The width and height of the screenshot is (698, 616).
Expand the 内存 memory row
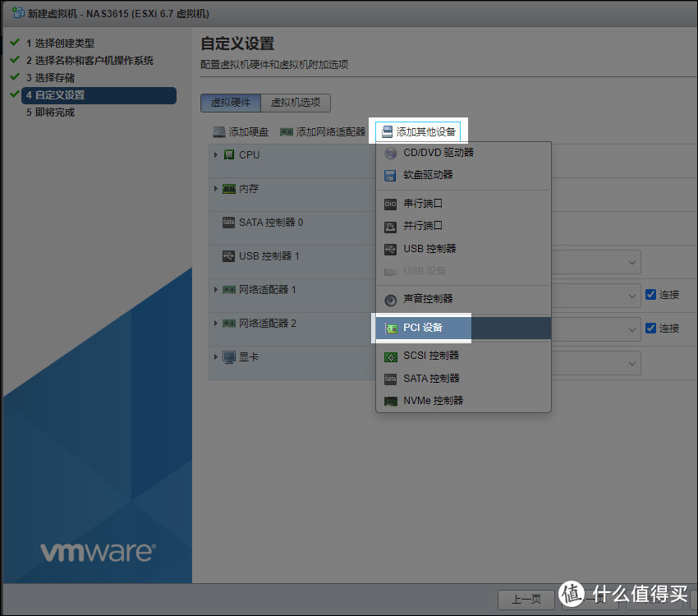(x=216, y=188)
